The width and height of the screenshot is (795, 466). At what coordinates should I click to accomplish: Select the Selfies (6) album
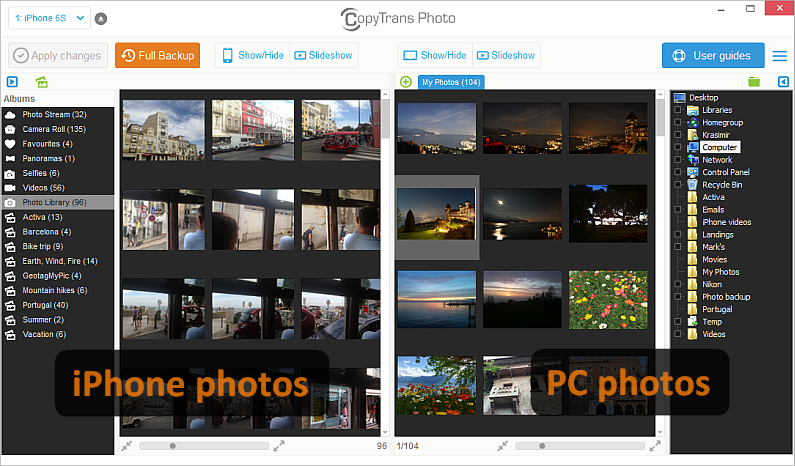58,173
